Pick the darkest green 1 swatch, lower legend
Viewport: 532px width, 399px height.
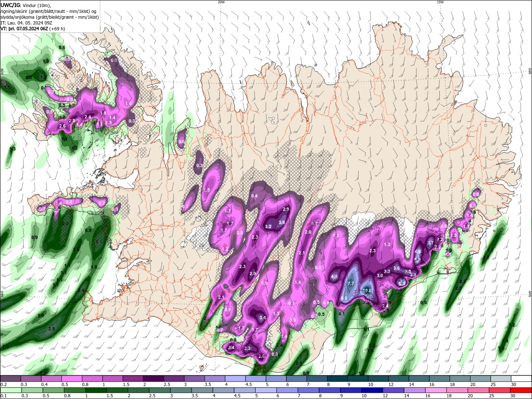click(x=96, y=390)
